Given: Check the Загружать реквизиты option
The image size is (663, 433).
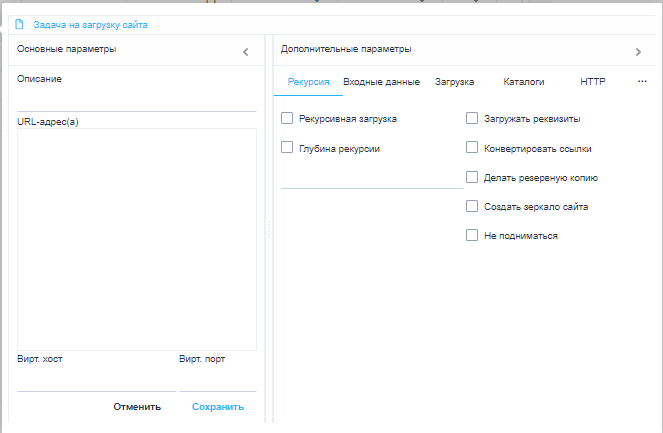Looking at the screenshot, I should pos(472,119).
